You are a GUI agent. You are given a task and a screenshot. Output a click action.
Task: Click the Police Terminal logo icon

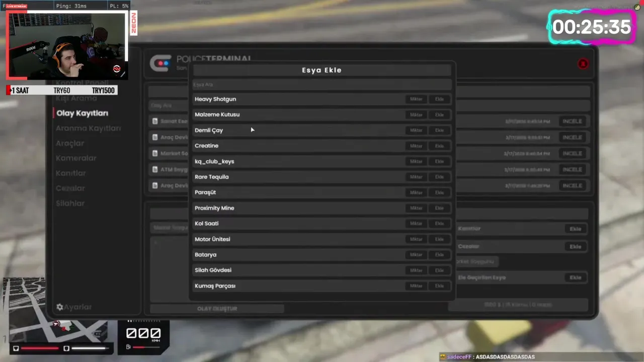[160, 63]
